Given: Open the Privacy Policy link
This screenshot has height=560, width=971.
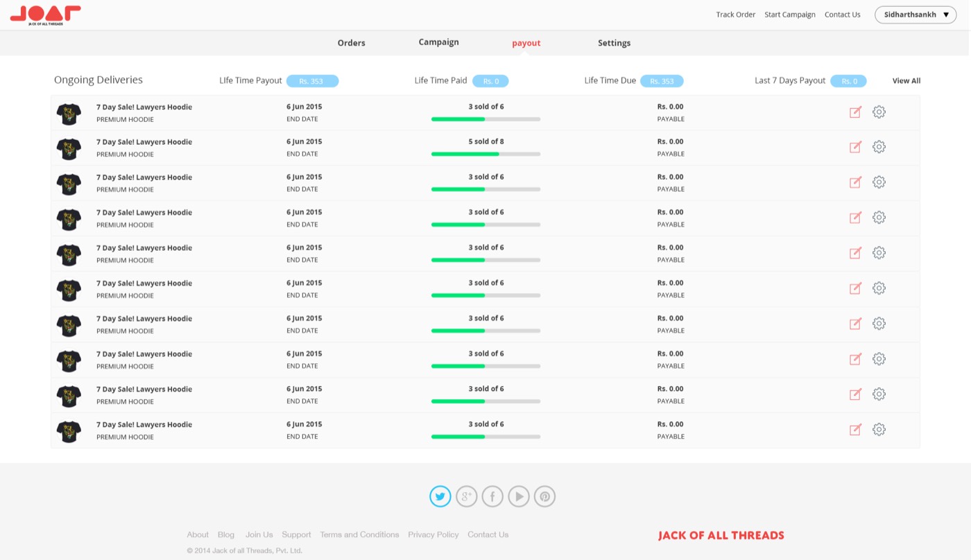Looking at the screenshot, I should pyautogui.click(x=433, y=534).
